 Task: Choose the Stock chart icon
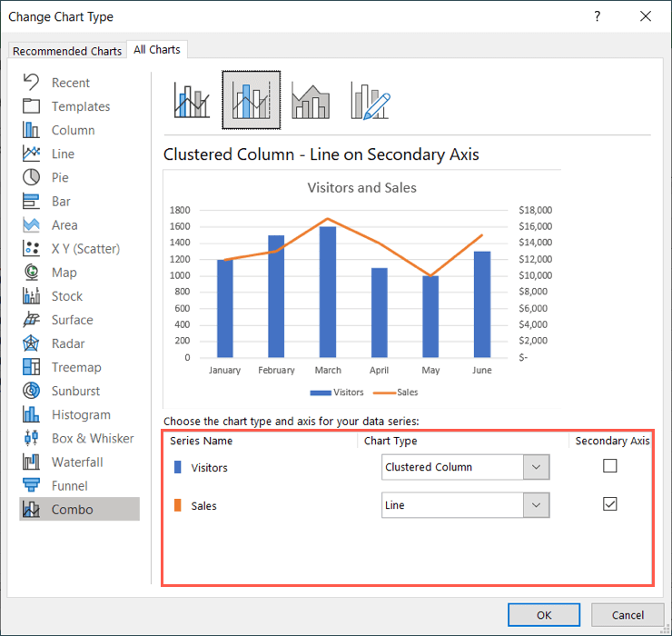click(x=31, y=296)
